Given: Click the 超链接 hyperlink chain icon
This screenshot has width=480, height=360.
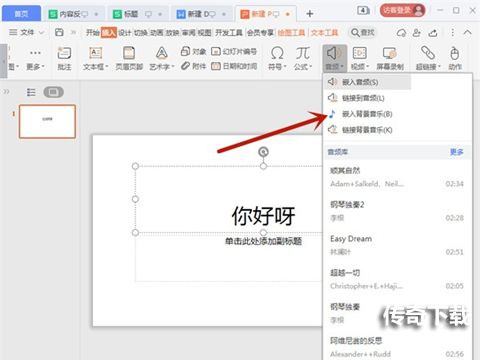Looking at the screenshot, I should pos(428,53).
